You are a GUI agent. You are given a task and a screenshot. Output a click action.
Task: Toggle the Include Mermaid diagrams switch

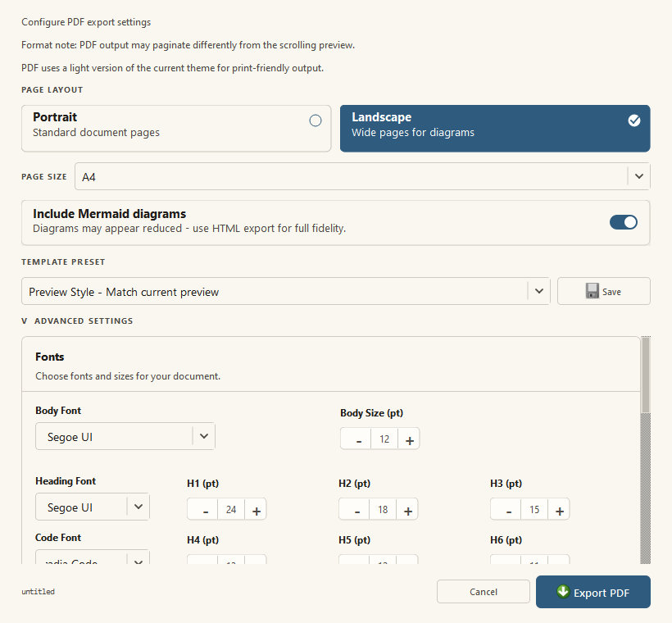coord(623,222)
